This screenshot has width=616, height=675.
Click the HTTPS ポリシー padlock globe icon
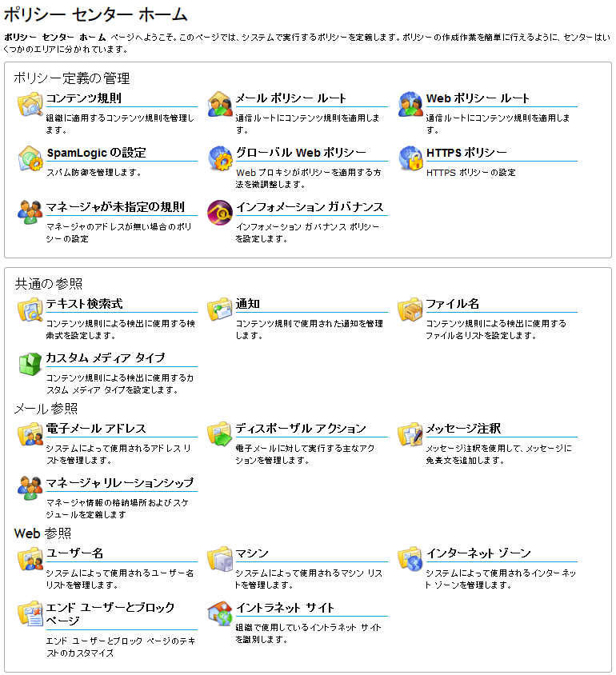click(410, 158)
